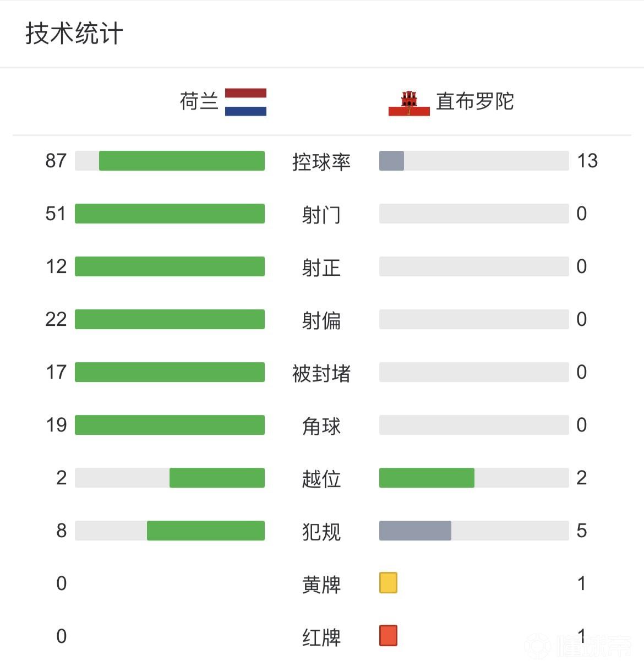The height and width of the screenshot is (666, 644).
Task: Click the Netherlands flag icon
Action: (x=245, y=102)
